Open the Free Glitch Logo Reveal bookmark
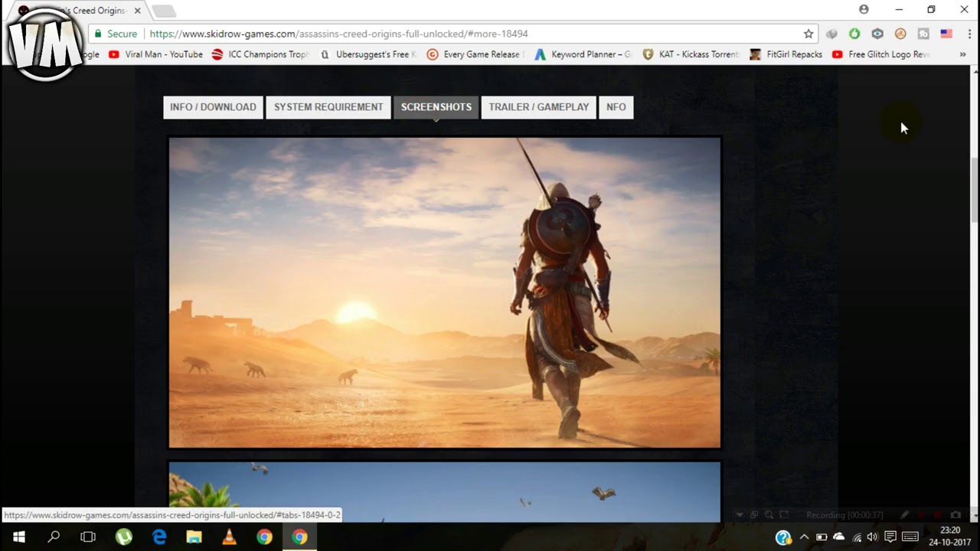 pyautogui.click(x=880, y=54)
